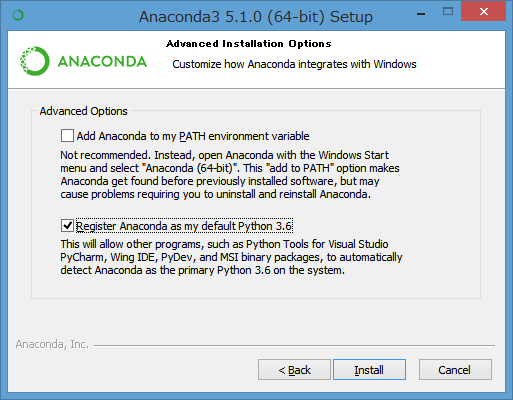Screen dimensions: 513x400
Task: Click the 'Add Anaconda to my PATH' label
Action: pyautogui.click(x=193, y=136)
